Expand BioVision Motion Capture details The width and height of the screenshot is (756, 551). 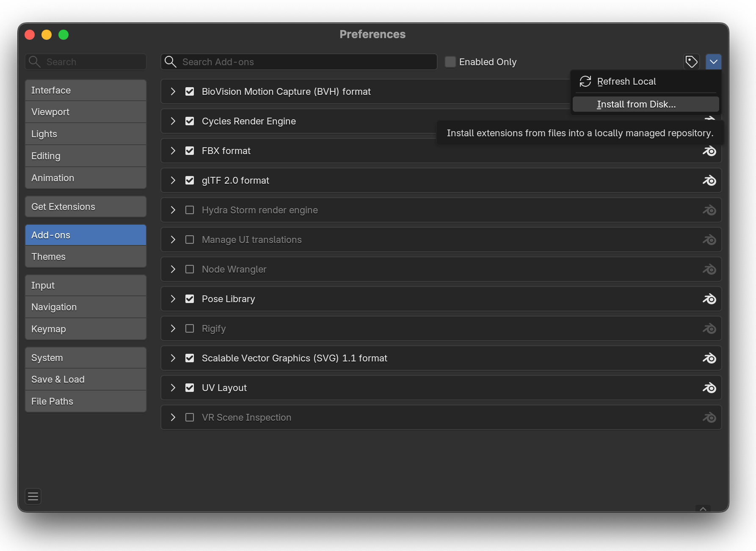pos(173,91)
